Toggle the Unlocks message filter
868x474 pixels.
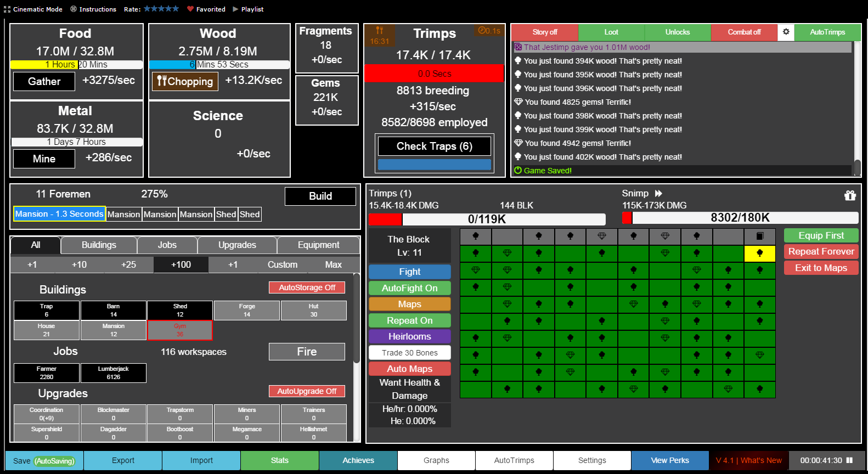point(678,32)
